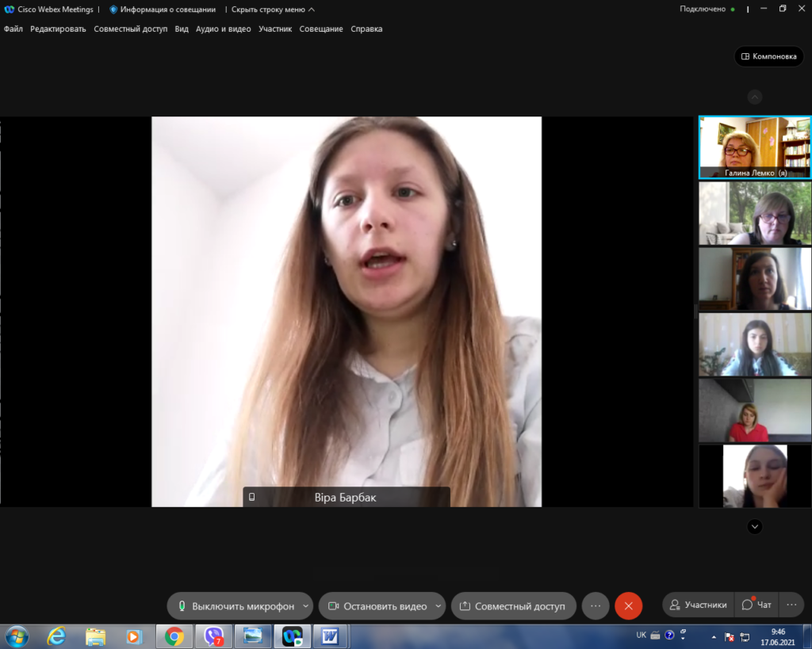The image size is (812, 649).
Task: Launch Google Chrome from the taskbar
Action: click(174, 636)
